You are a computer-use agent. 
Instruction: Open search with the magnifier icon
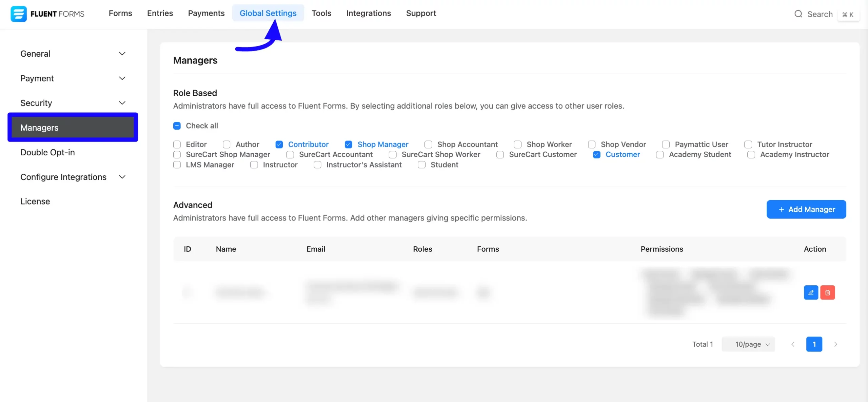[799, 14]
